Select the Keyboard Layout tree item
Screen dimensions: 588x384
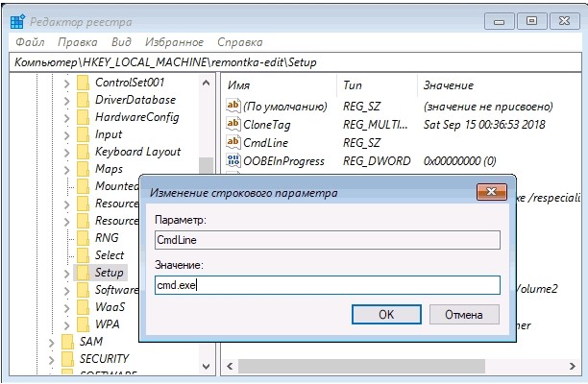pos(137,152)
